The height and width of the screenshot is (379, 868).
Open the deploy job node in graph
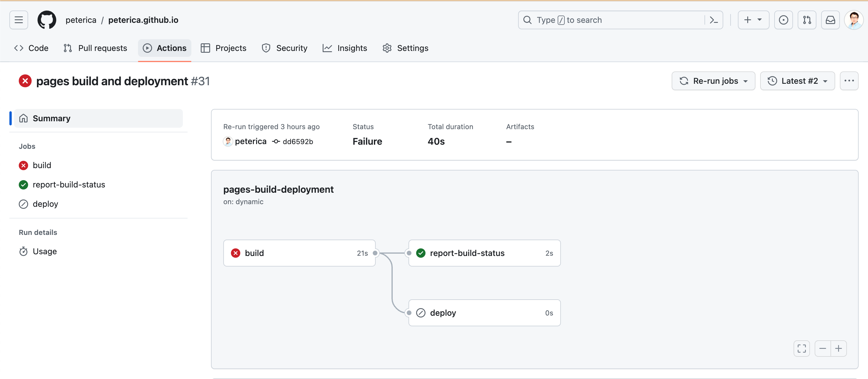tap(484, 313)
